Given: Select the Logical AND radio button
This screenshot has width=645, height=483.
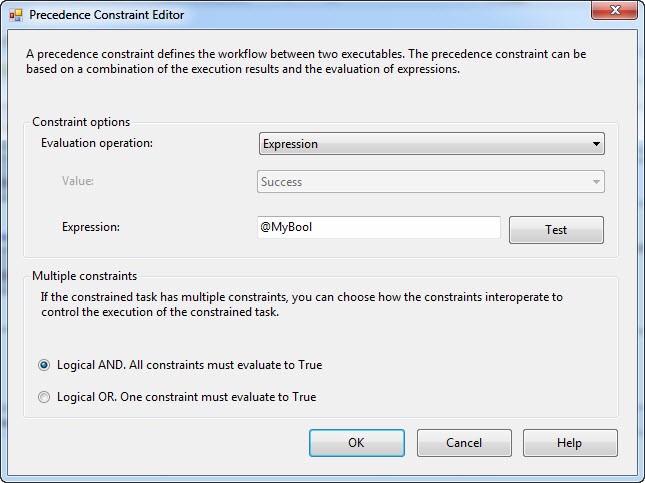Looking at the screenshot, I should 44,365.
